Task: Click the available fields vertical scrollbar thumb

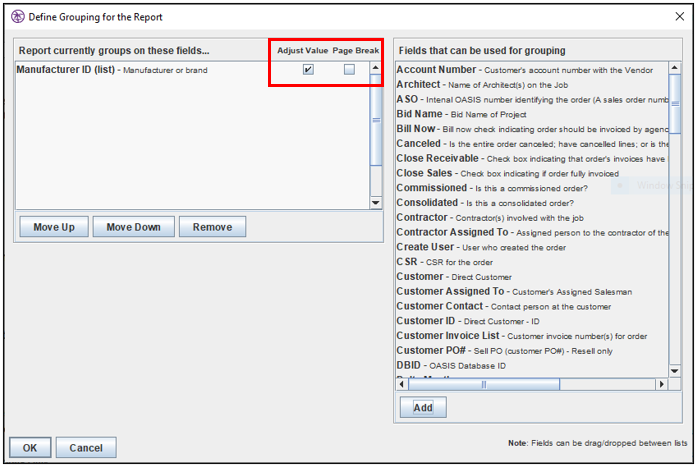Action: [x=675, y=104]
